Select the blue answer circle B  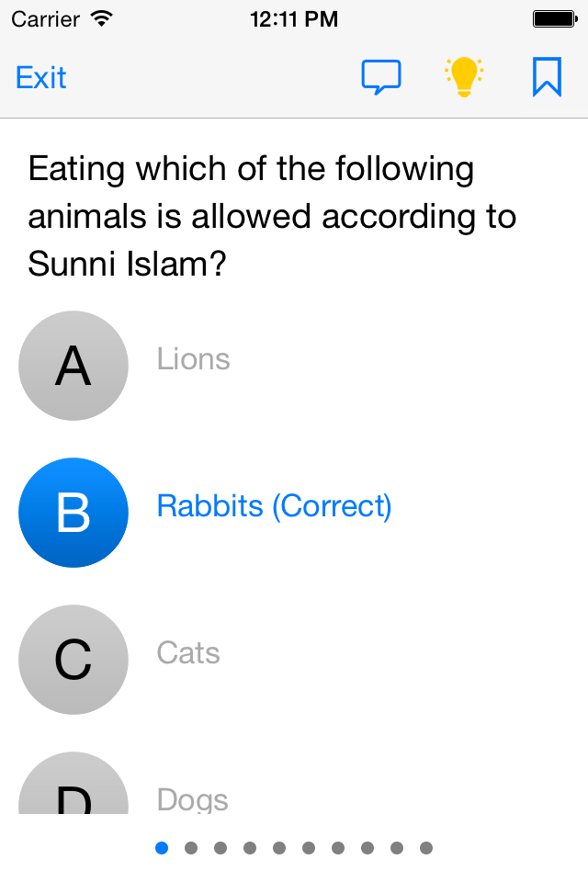coord(73,513)
